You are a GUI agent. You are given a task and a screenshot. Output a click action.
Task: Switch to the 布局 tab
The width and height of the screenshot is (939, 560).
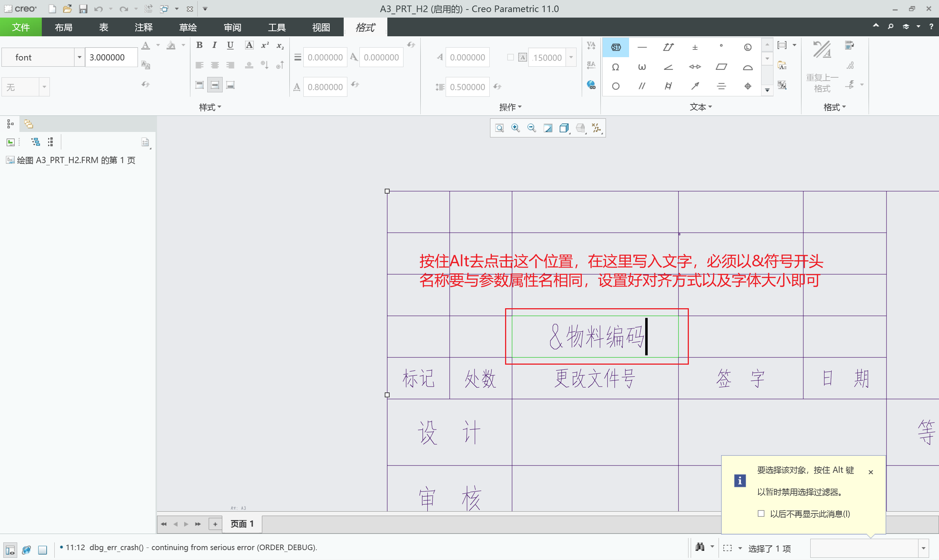(63, 27)
